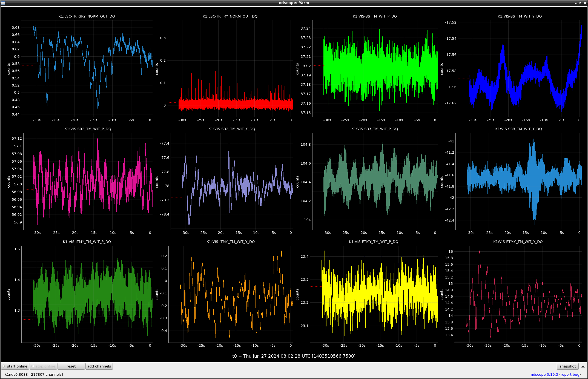588x379 pixels.
Task: Select the K1:VIS-BS_TM_WIT_P_DQ plot title
Action: click(x=374, y=16)
